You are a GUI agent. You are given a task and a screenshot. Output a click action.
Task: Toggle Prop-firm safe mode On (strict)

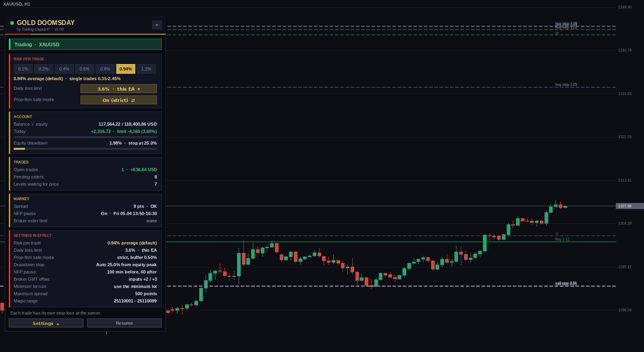[119, 100]
